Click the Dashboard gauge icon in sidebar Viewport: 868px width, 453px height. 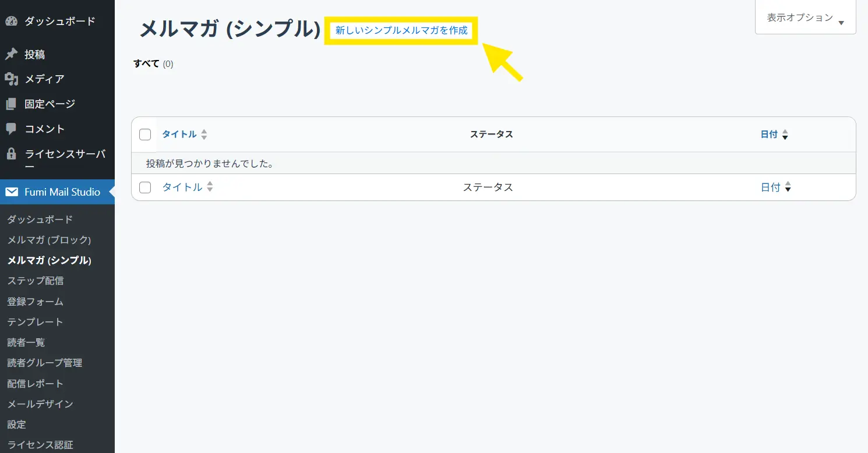click(12, 22)
